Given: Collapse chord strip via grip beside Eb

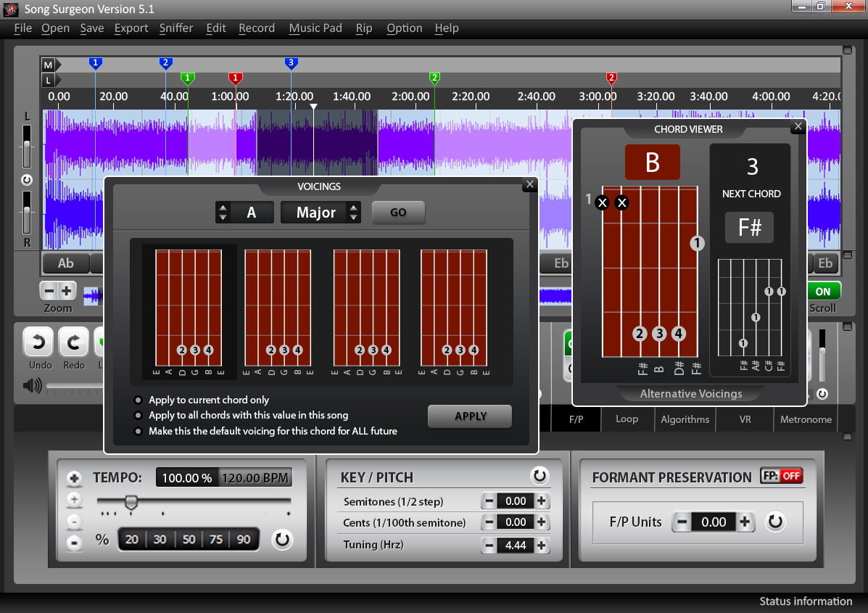Looking at the screenshot, I should click(x=847, y=255).
